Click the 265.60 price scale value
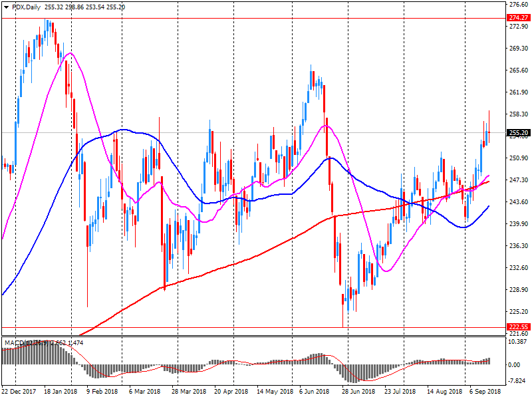 coord(519,70)
